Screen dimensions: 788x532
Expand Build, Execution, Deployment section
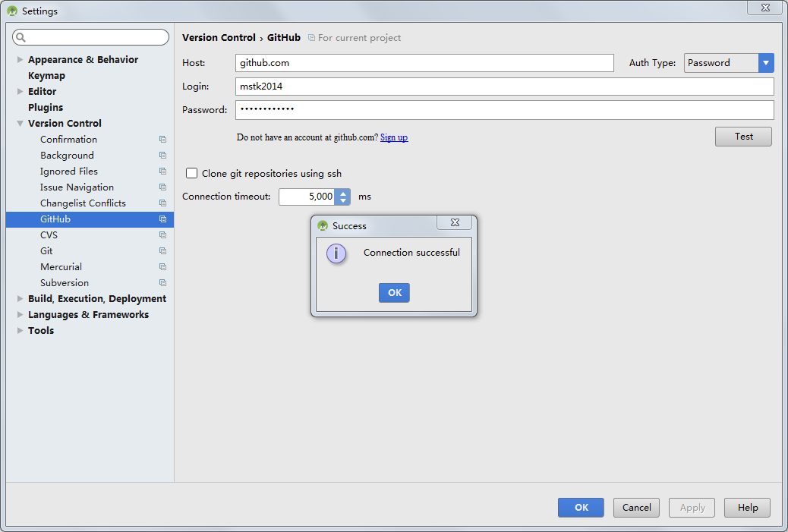coord(20,299)
